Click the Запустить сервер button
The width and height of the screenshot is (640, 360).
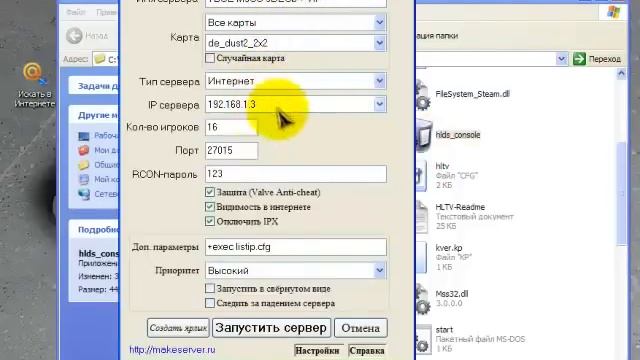click(x=271, y=328)
